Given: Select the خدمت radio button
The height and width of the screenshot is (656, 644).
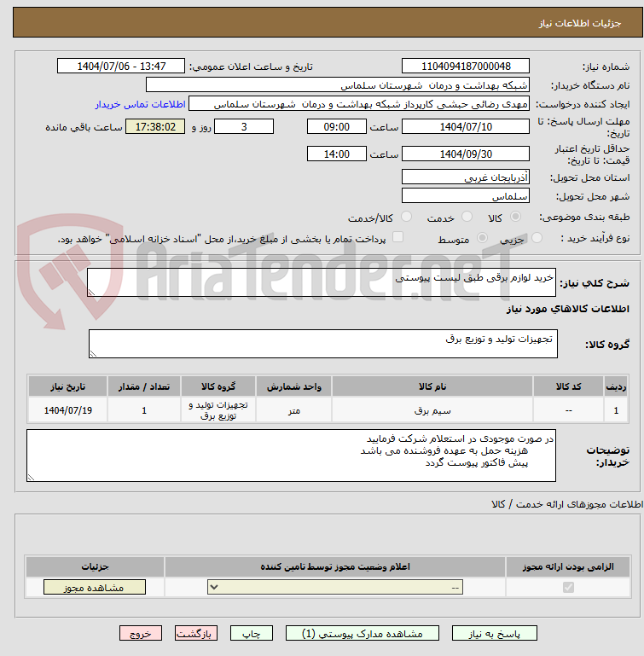Looking at the screenshot, I should click(467, 217).
